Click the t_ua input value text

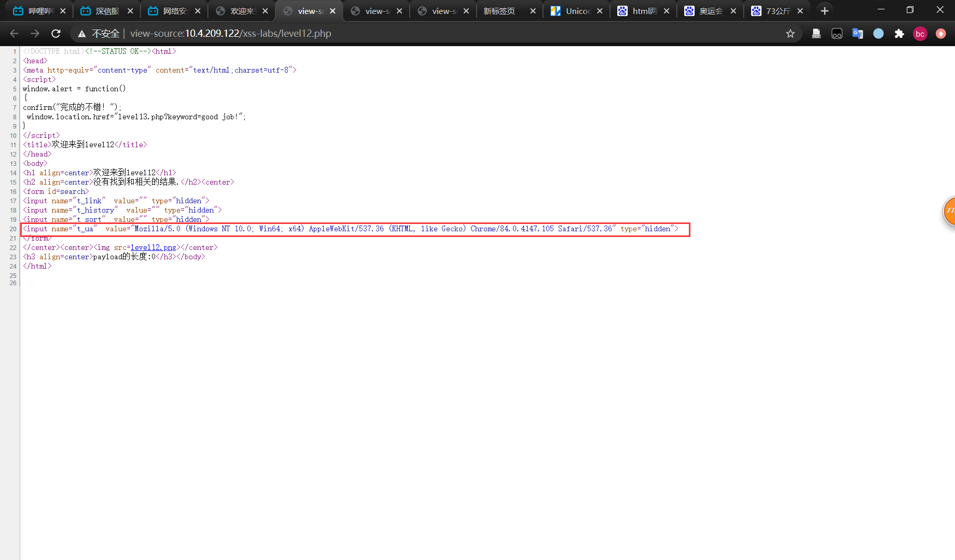tap(373, 229)
